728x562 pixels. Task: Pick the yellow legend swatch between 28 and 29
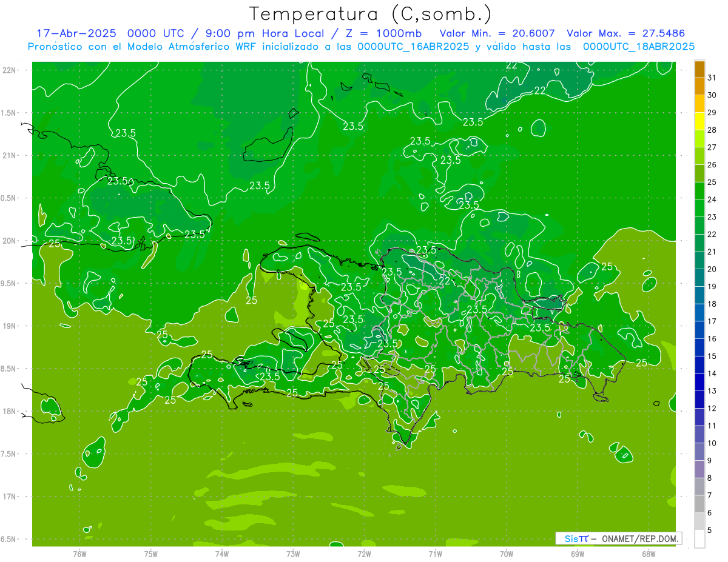[700, 121]
